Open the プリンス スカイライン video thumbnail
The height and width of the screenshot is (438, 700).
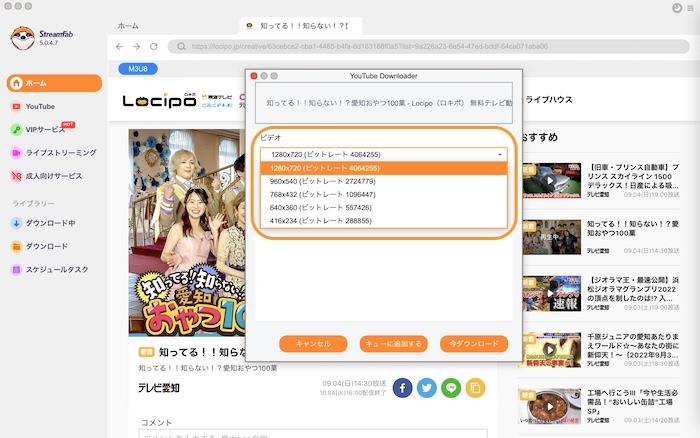click(551, 180)
